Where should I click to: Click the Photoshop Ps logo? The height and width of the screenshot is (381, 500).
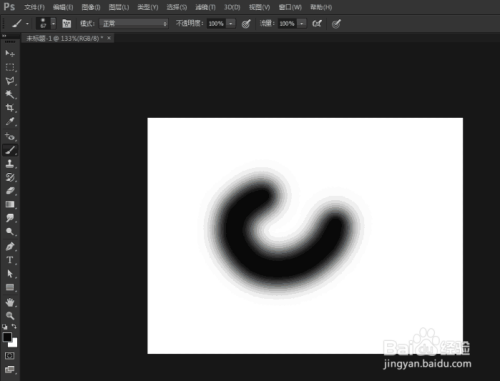point(9,7)
